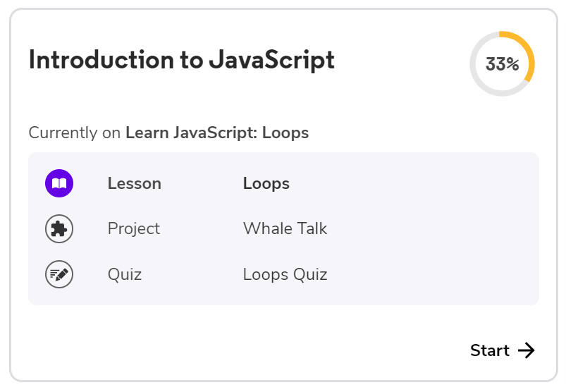This screenshot has width=566, height=392.
Task: Open the Loops lesson title
Action: 266,184
